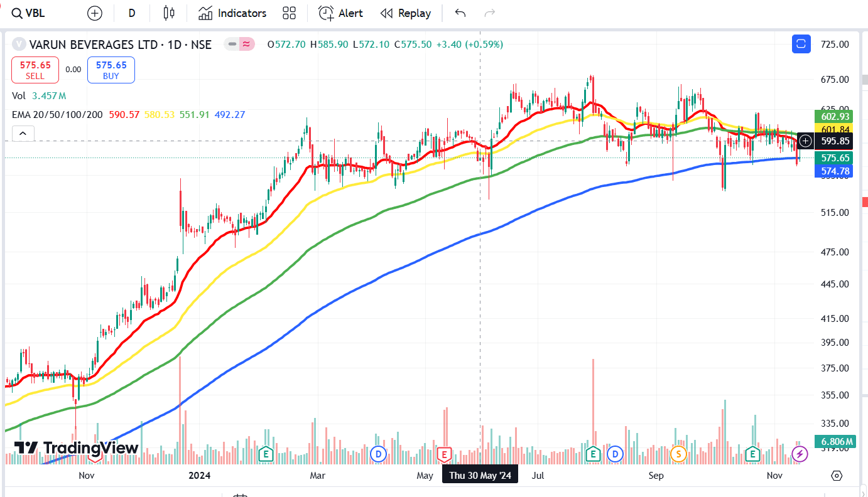
Task: Click the +3.40 (+0.59%) change value
Action: pos(469,45)
